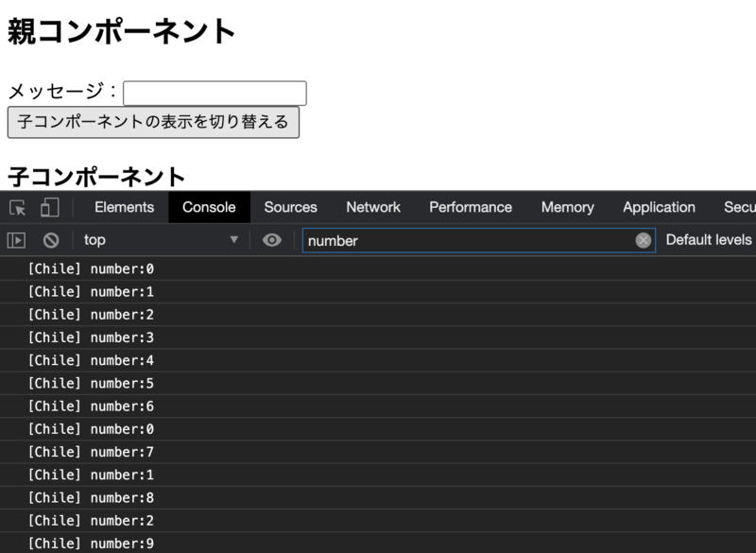
Task: Select the log line number:5
Action: click(378, 383)
